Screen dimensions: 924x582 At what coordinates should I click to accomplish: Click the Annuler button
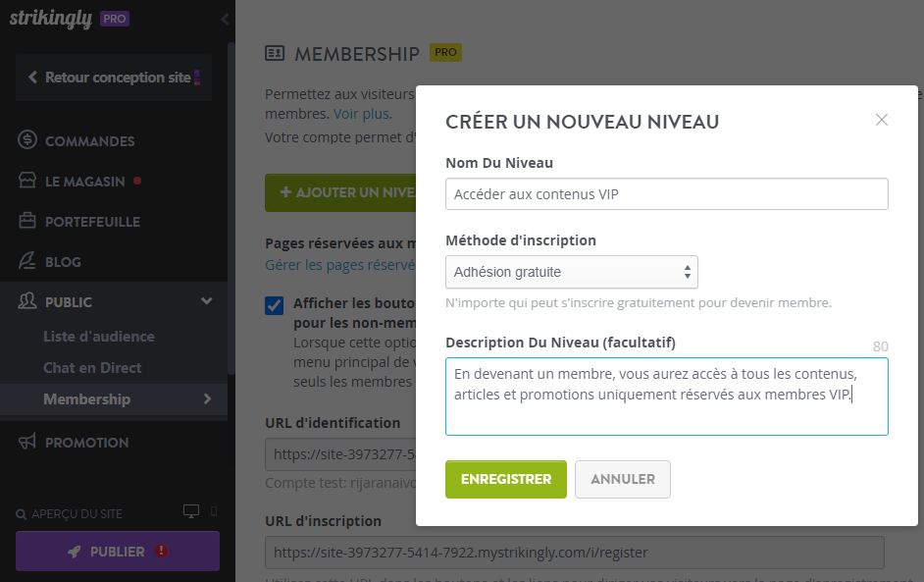tap(623, 479)
